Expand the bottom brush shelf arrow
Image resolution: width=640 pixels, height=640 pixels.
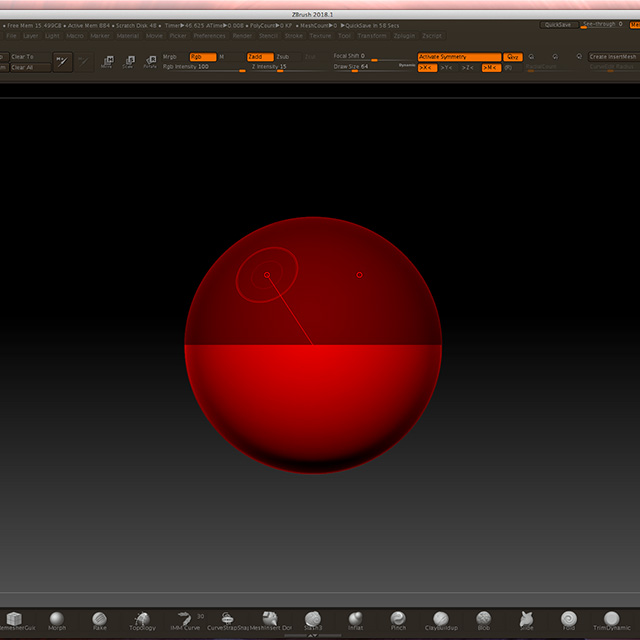tap(313, 636)
